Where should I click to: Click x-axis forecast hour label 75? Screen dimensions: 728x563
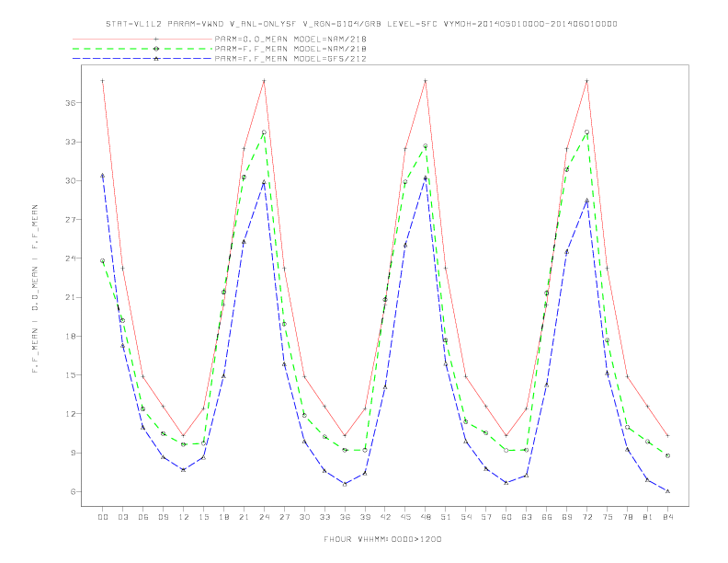(608, 517)
